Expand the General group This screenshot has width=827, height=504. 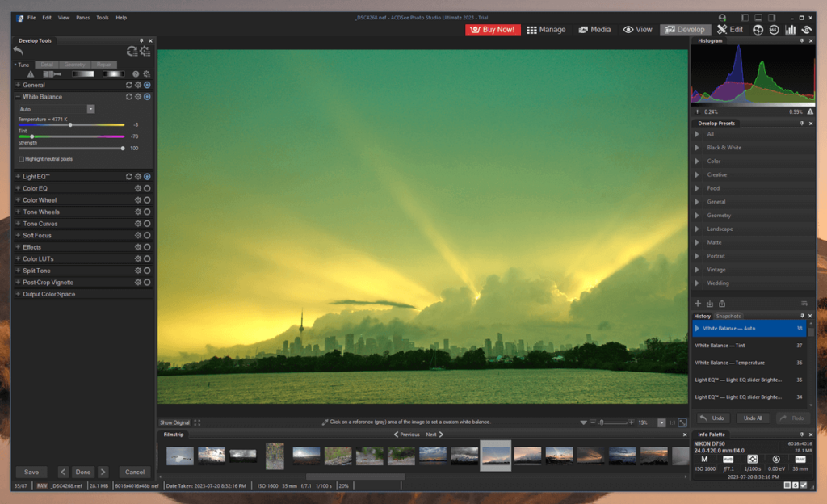(18, 85)
